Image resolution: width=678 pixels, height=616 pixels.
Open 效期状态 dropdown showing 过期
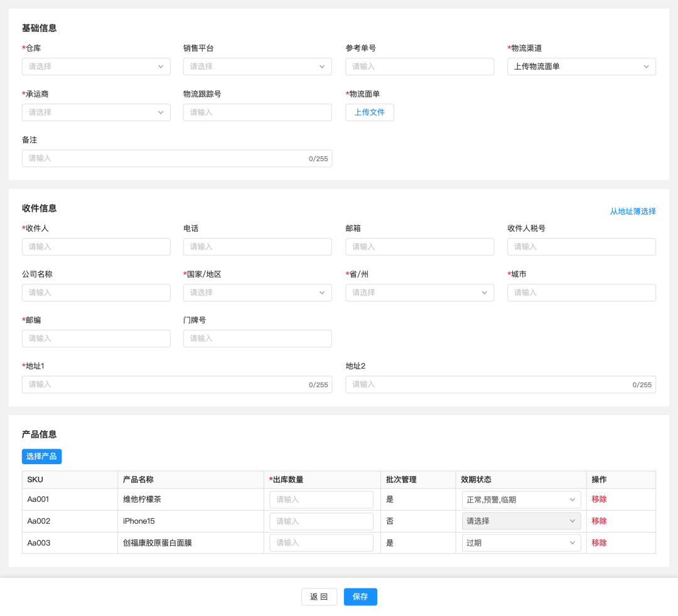point(521,543)
